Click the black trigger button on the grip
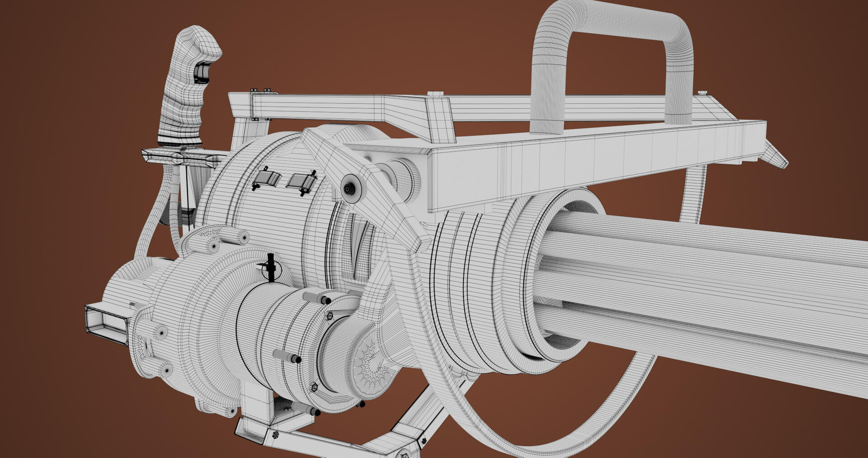 point(201,73)
